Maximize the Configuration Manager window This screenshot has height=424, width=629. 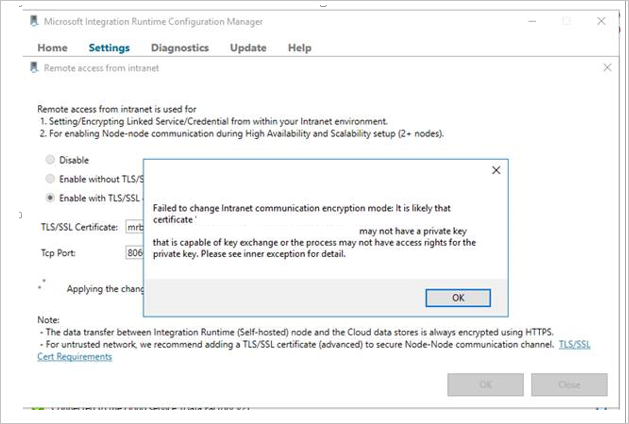tap(566, 20)
